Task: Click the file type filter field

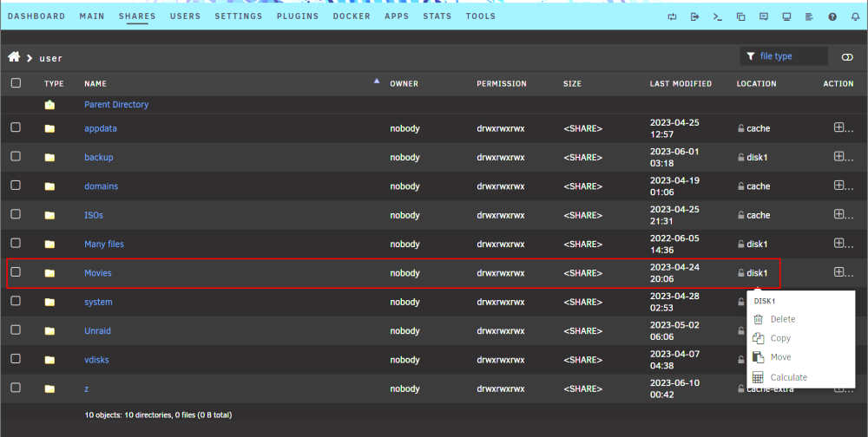Action: coord(784,55)
